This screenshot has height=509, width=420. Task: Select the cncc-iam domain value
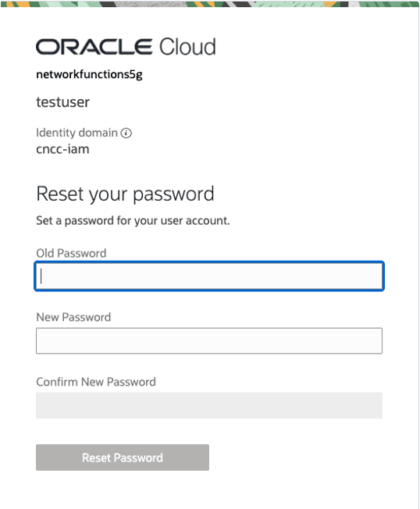62,149
